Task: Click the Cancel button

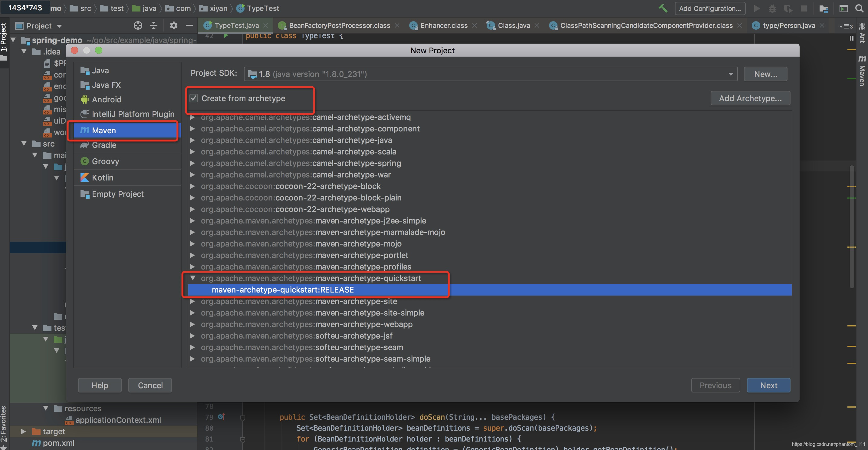Action: tap(150, 385)
